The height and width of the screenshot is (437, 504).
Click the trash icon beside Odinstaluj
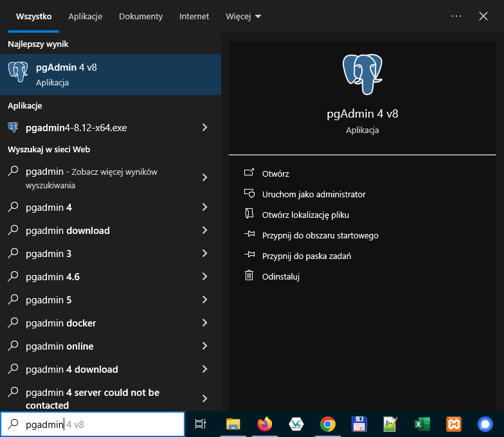point(249,275)
